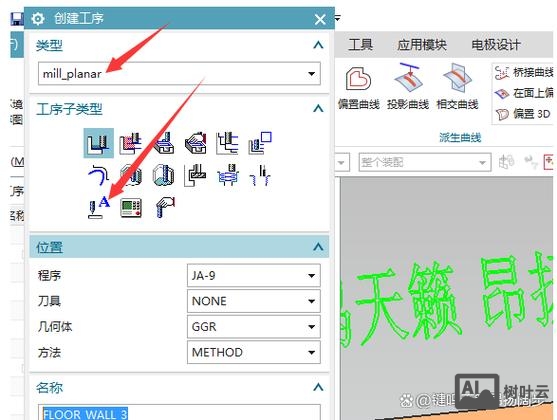Pick the Groove Milling subtype icon

(x=196, y=175)
